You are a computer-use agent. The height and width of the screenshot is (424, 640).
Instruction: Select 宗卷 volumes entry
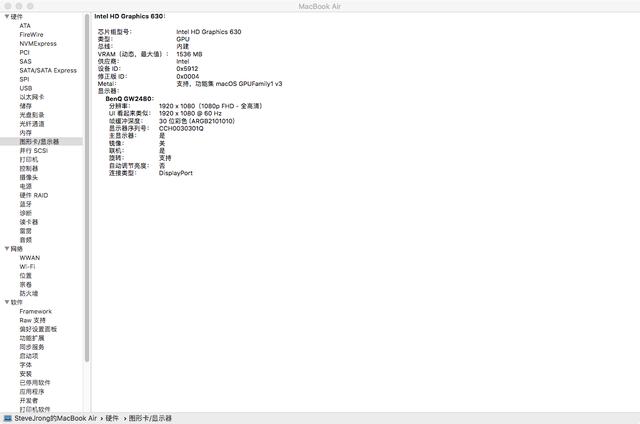(x=26, y=284)
